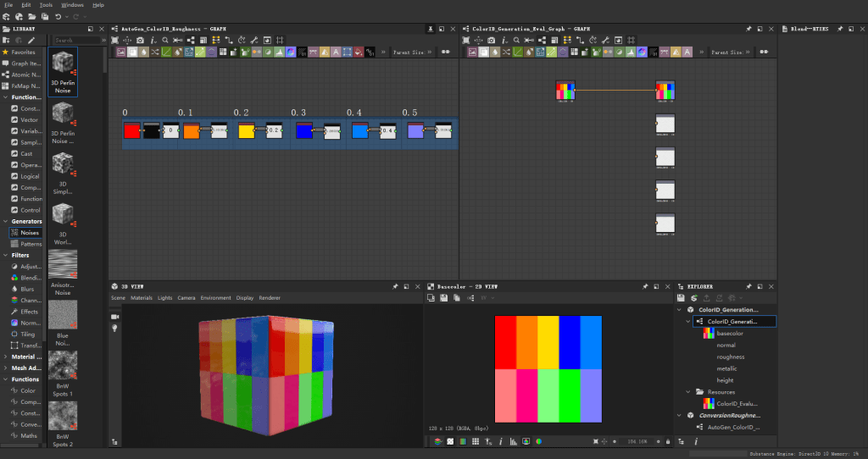This screenshot has width=868, height=459.
Task: Click the camera icon in 3D view sidebar
Action: click(114, 316)
